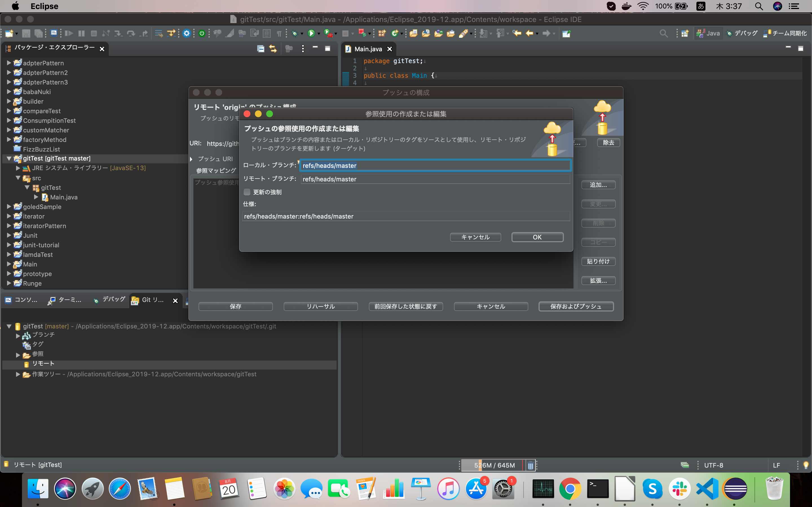The image size is (812, 507).
Task: Click OK in the reference spec dialog
Action: tap(537, 237)
